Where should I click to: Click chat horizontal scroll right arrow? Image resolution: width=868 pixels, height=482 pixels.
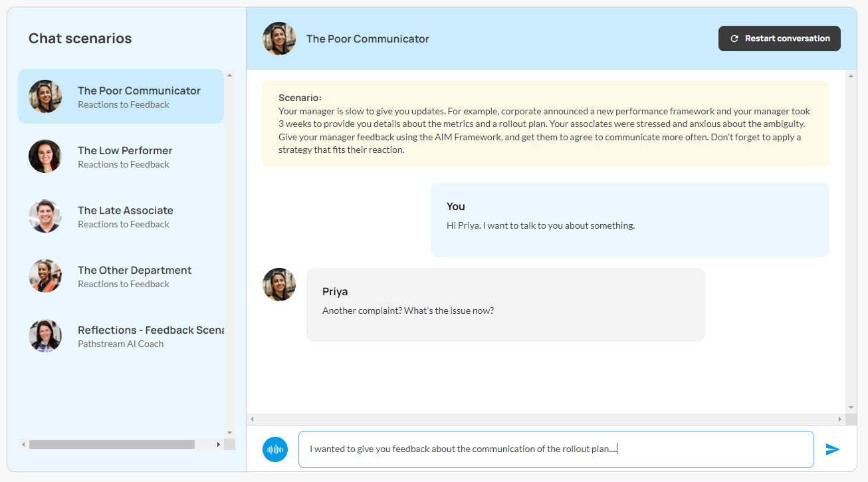839,420
